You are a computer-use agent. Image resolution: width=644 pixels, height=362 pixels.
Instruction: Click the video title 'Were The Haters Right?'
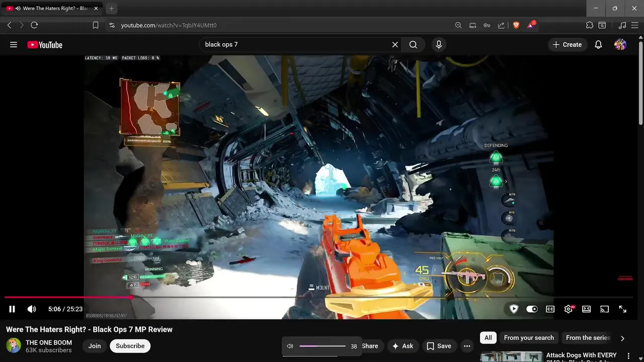point(89,329)
